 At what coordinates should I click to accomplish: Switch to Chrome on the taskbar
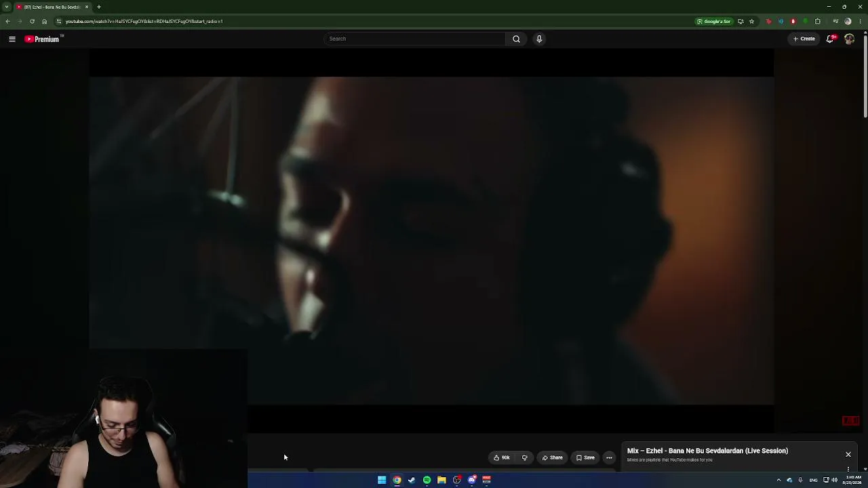click(397, 480)
